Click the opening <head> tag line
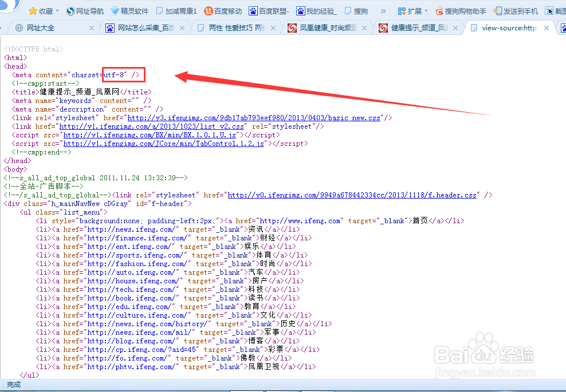The height and width of the screenshot is (392, 566). (x=15, y=66)
